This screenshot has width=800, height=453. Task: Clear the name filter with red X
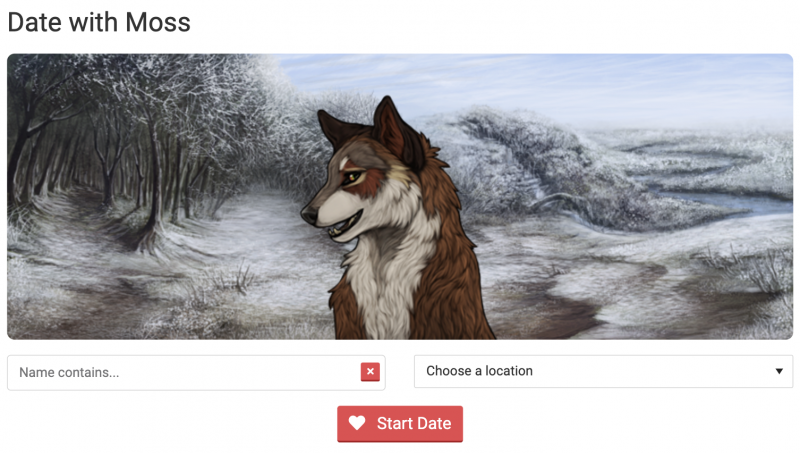point(370,372)
